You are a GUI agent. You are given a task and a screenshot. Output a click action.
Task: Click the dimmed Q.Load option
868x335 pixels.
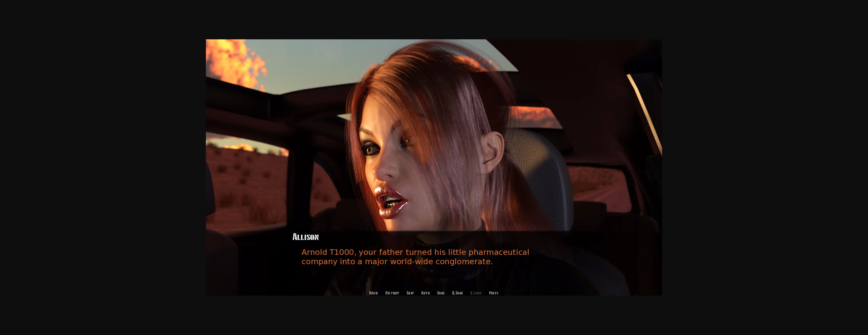coord(475,293)
